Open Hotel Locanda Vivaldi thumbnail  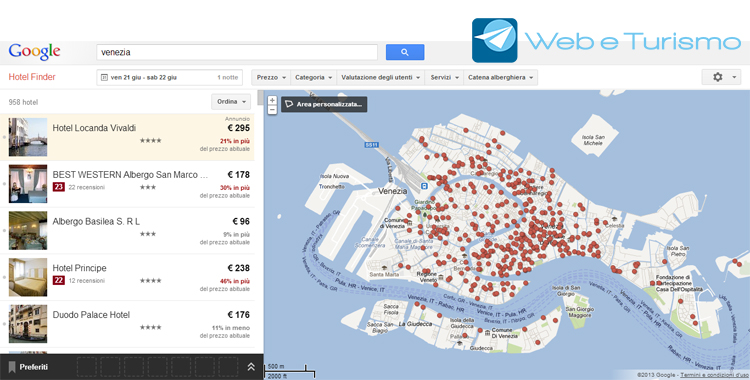pos(28,137)
